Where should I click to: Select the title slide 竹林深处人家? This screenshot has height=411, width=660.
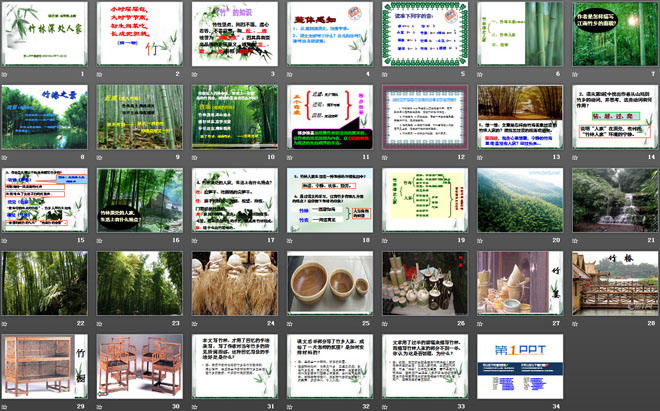(x=46, y=35)
